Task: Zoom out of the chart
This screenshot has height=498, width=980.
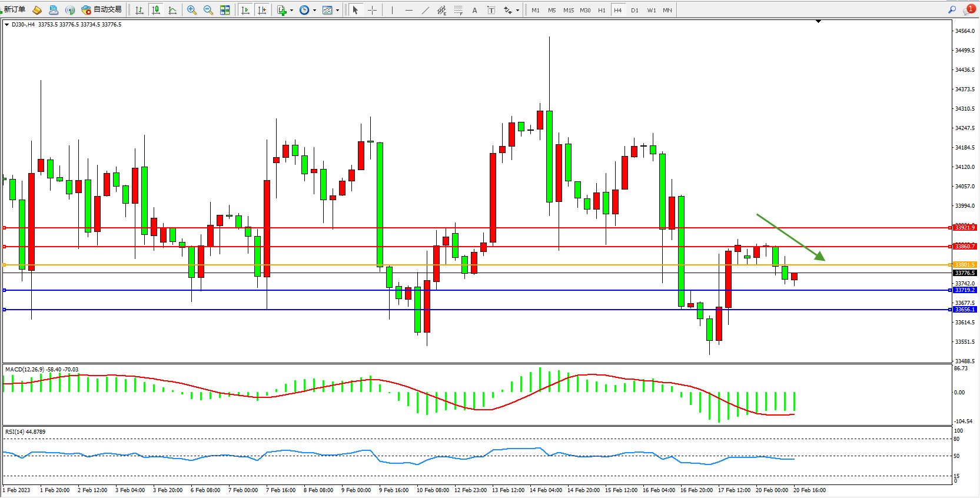Action: [x=208, y=10]
